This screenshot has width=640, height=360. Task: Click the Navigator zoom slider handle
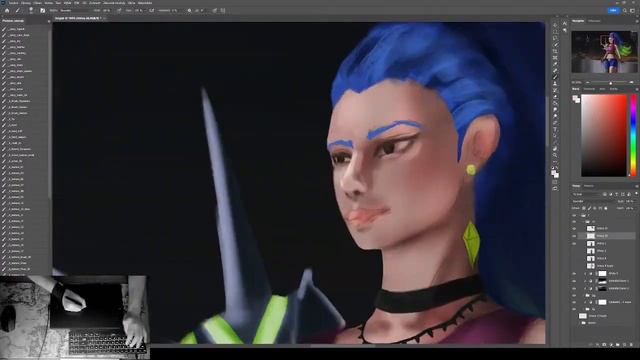click(611, 83)
